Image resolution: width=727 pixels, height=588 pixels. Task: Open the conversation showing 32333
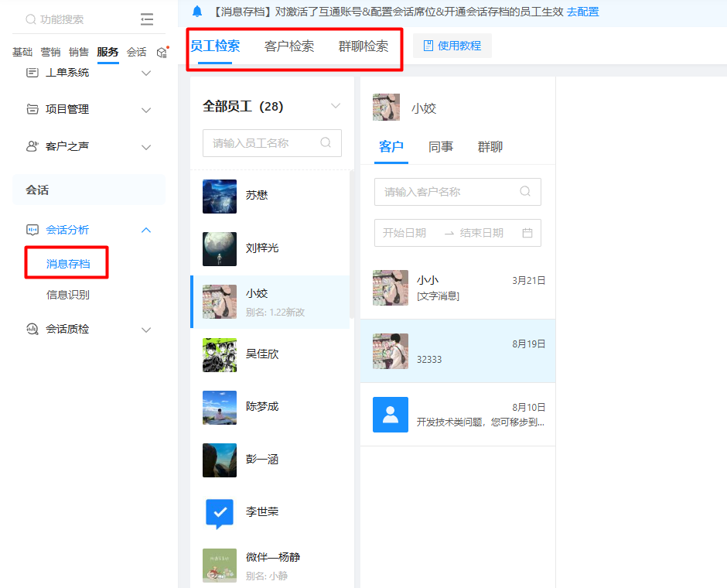[x=458, y=351]
